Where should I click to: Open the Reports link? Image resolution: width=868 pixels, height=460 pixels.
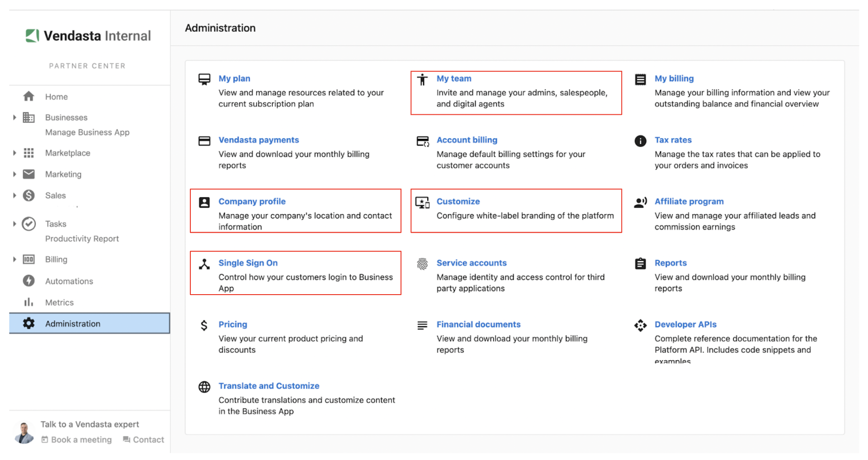pyautogui.click(x=670, y=263)
